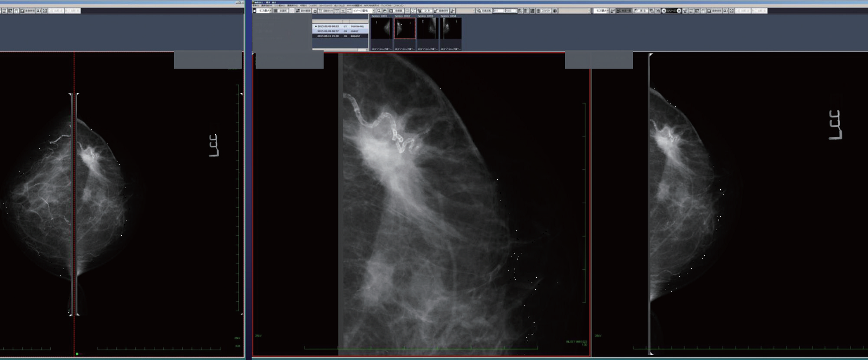Click the tile layout icon left of 全選択
This screenshot has width=868, height=360.
pos(275,11)
